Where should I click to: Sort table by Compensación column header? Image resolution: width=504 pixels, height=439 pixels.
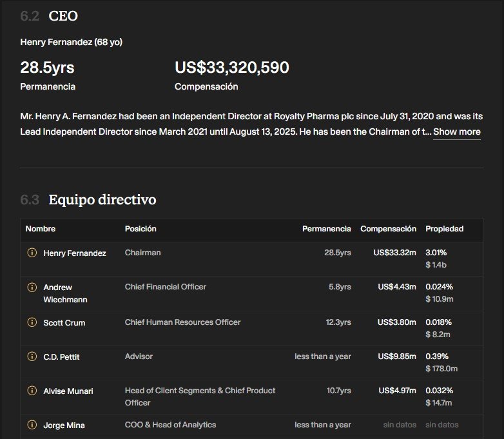(388, 229)
